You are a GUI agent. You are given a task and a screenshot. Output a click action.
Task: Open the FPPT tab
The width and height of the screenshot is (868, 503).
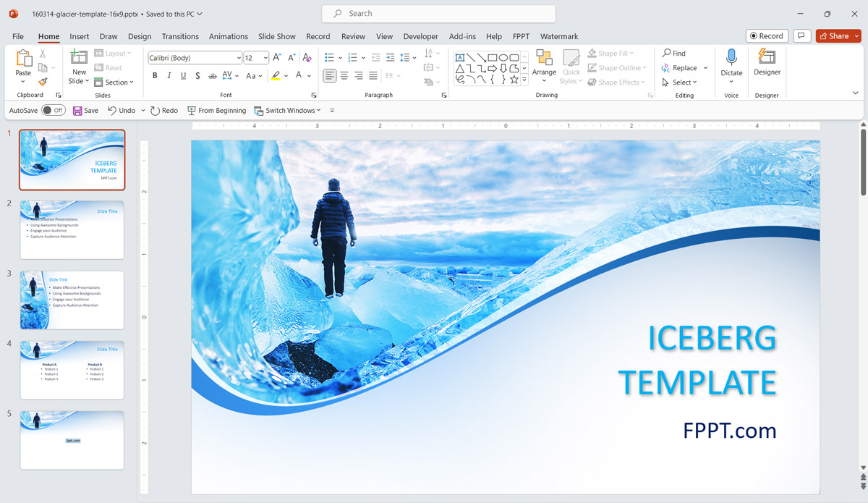pyautogui.click(x=521, y=36)
